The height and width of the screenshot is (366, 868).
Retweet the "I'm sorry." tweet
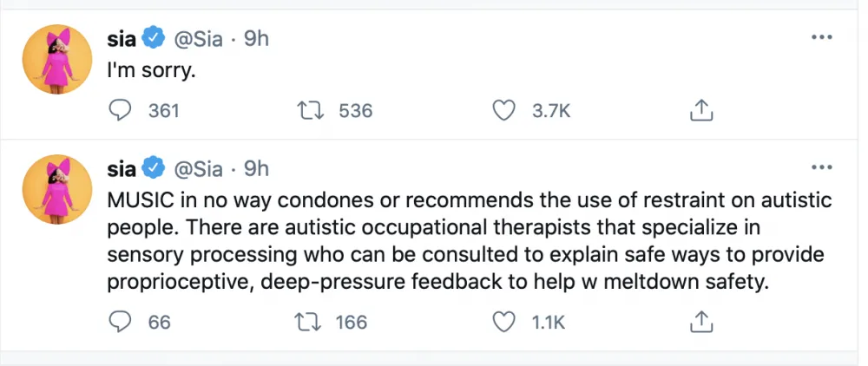(x=307, y=111)
